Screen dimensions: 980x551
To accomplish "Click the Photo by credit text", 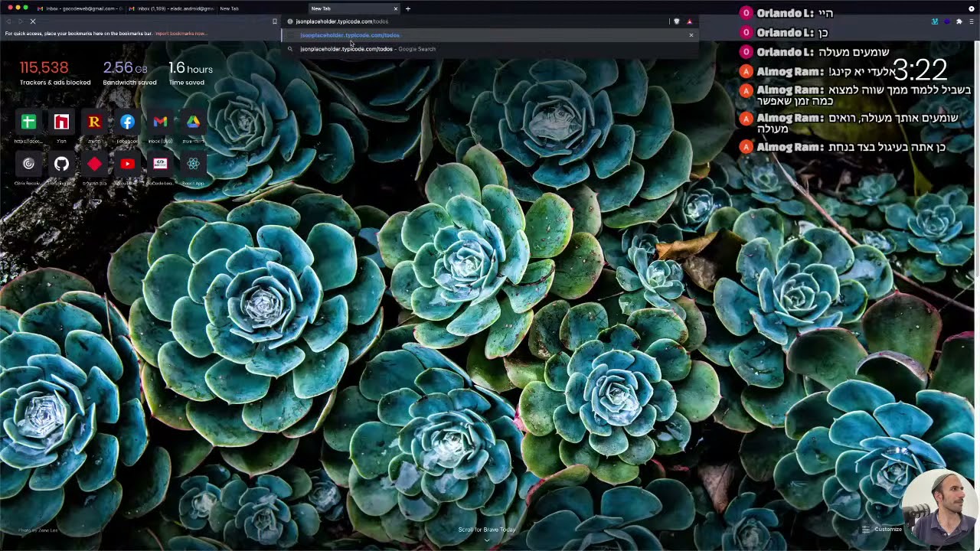I will point(38,530).
